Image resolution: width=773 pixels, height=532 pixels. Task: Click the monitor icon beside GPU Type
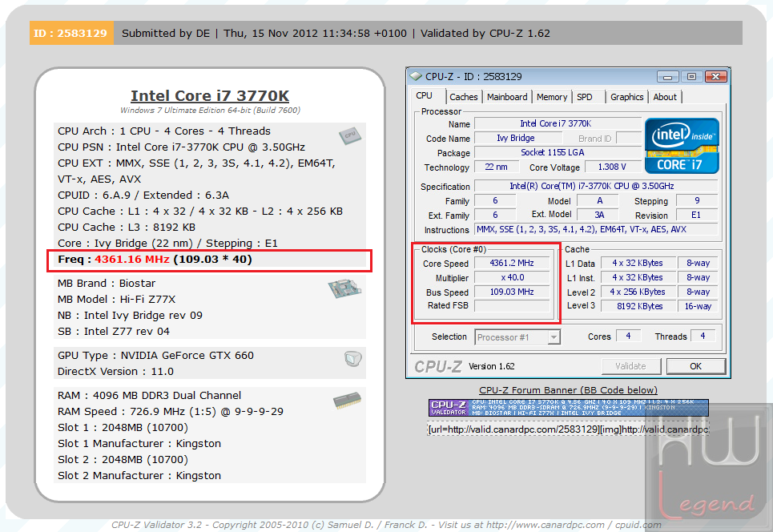pyautogui.click(x=353, y=358)
